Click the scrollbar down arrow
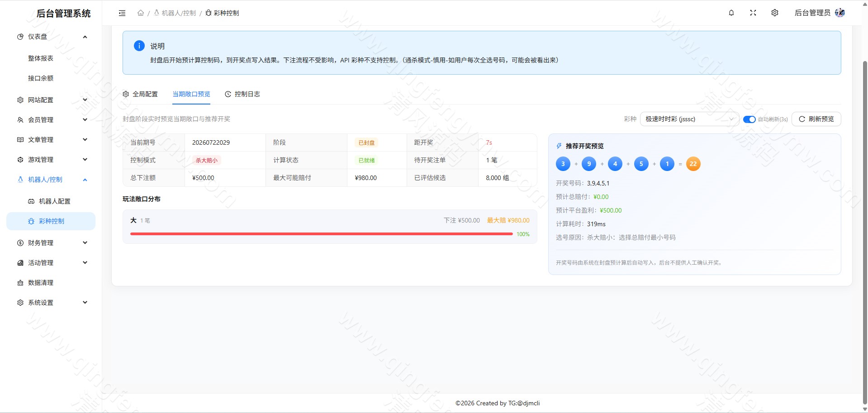This screenshot has height=413, width=868. [865, 409]
